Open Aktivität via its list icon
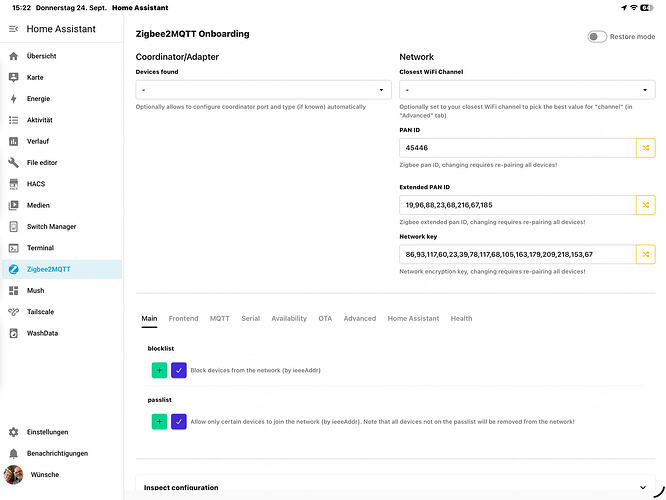The image size is (666, 500). (x=14, y=120)
